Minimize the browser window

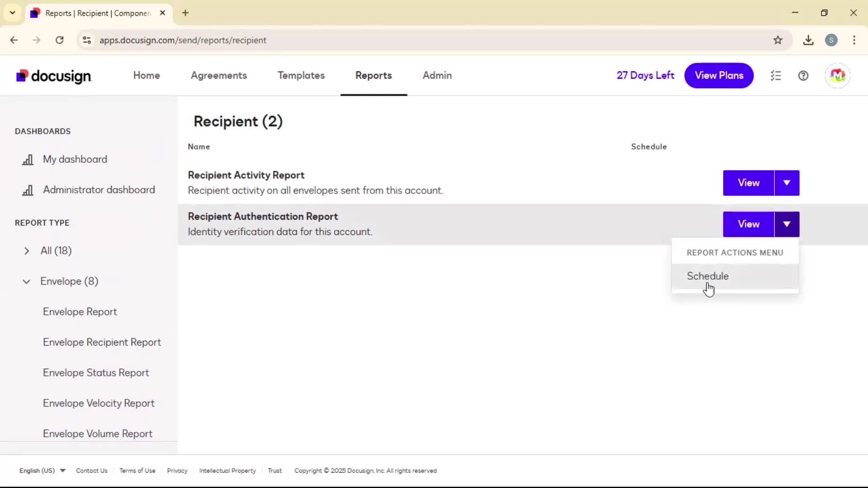pos(795,13)
